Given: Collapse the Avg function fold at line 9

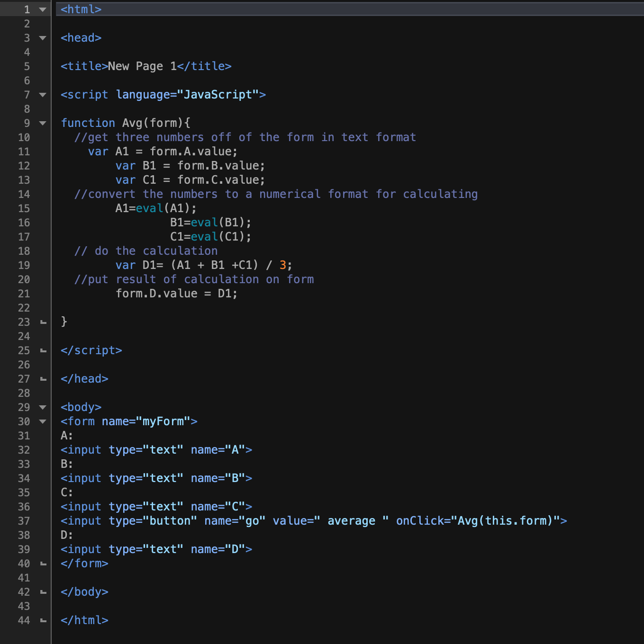Looking at the screenshot, I should click(42, 123).
